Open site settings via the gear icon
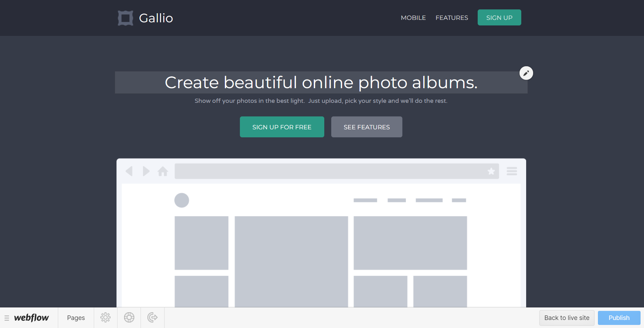Viewport: 644px width, 328px height. 105,318
